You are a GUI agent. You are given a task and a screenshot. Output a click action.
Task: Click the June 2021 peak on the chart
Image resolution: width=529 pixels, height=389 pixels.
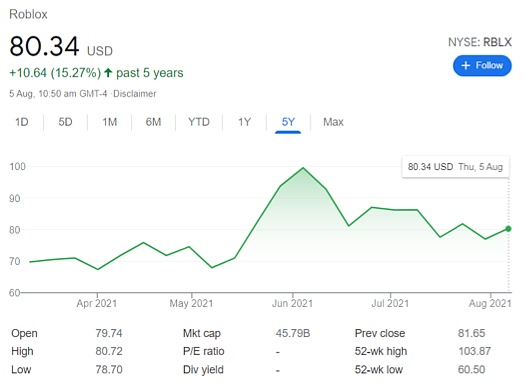pyautogui.click(x=303, y=168)
